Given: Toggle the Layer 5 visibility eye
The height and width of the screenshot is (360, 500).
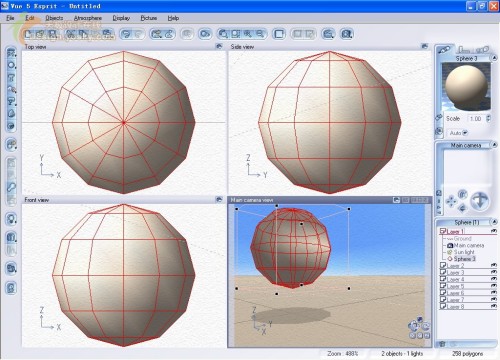Looking at the screenshot, I should [494, 286].
